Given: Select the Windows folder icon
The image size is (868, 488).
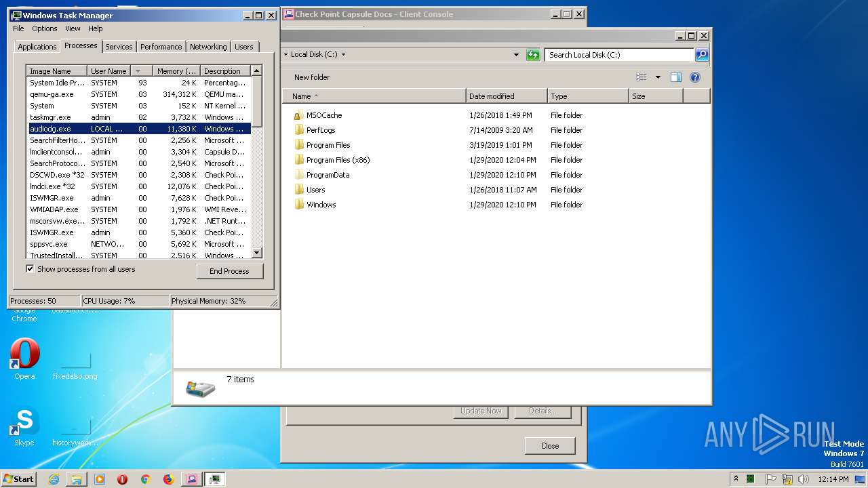Looking at the screenshot, I should (x=298, y=205).
